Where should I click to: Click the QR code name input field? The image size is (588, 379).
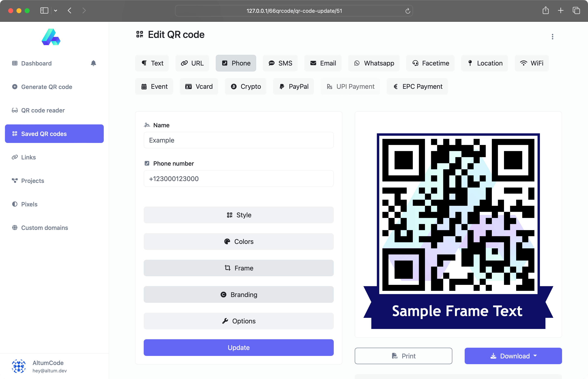[x=239, y=140]
